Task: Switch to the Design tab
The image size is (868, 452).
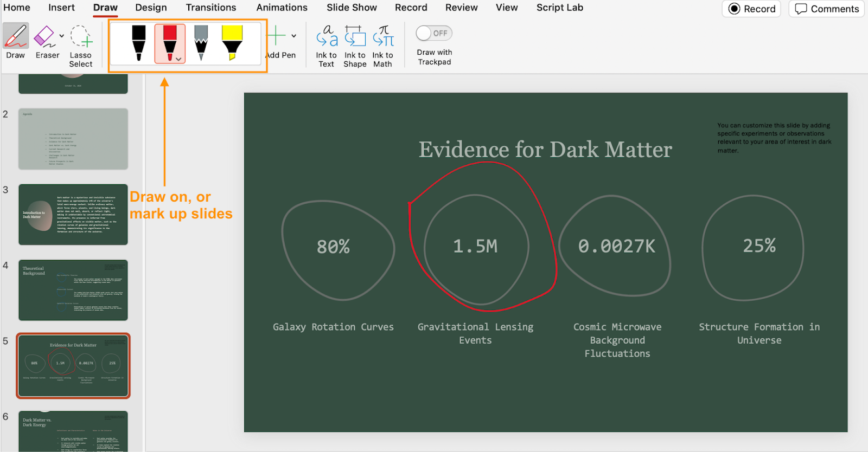Action: click(151, 8)
